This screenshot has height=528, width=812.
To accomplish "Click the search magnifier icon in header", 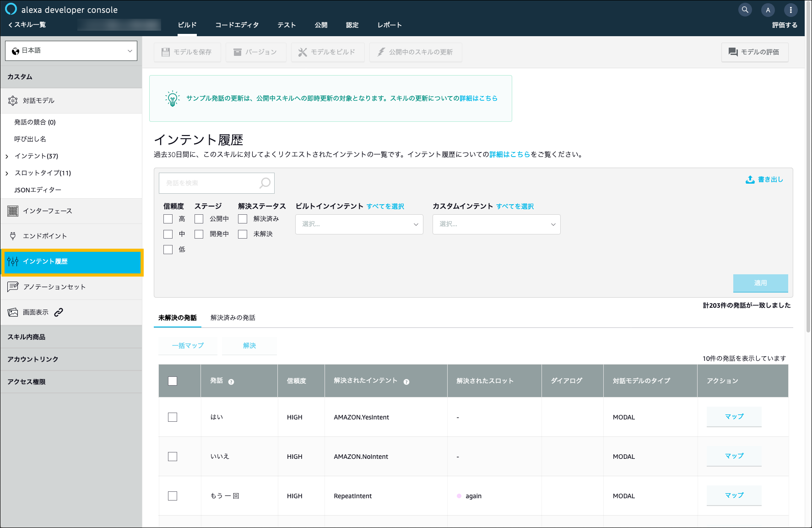I will 745,10.
